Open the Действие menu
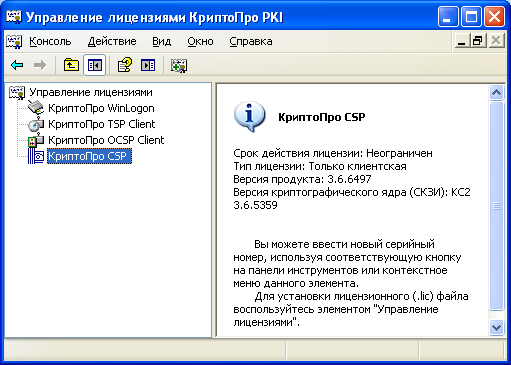 coord(112,41)
